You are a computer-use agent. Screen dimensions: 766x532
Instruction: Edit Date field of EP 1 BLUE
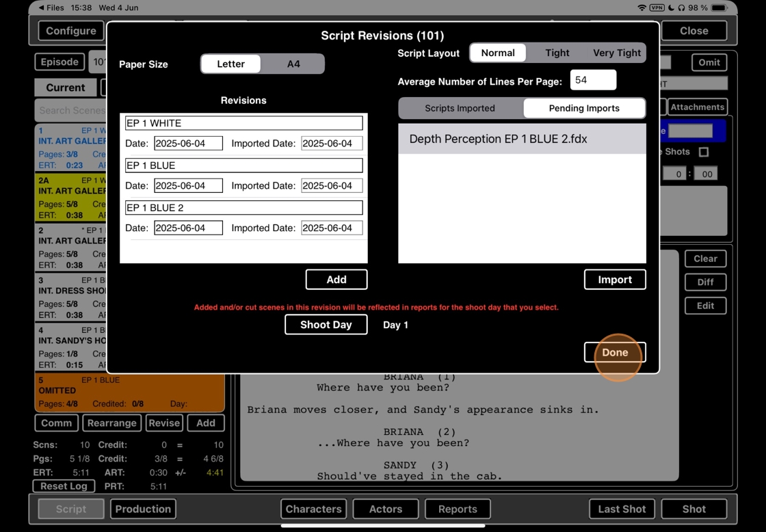pos(189,185)
